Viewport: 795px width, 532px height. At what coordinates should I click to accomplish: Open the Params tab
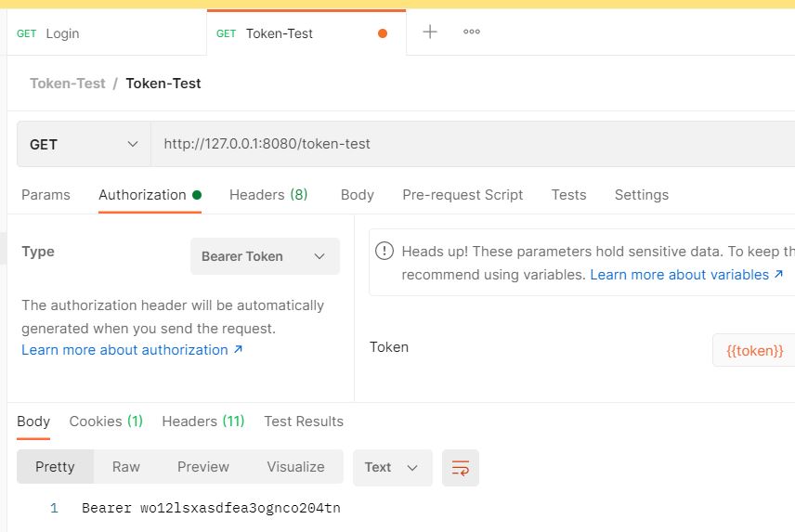(46, 195)
